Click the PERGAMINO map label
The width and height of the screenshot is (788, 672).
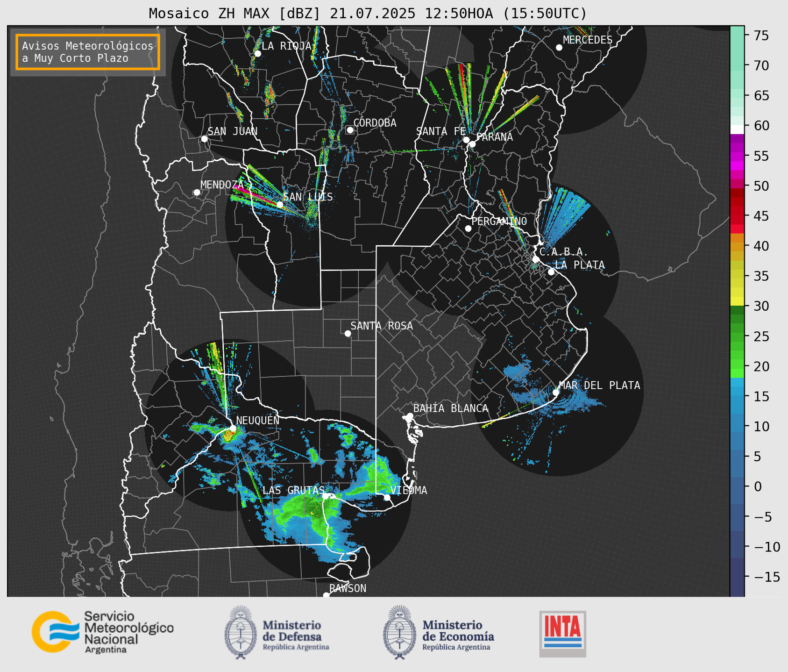point(499,221)
